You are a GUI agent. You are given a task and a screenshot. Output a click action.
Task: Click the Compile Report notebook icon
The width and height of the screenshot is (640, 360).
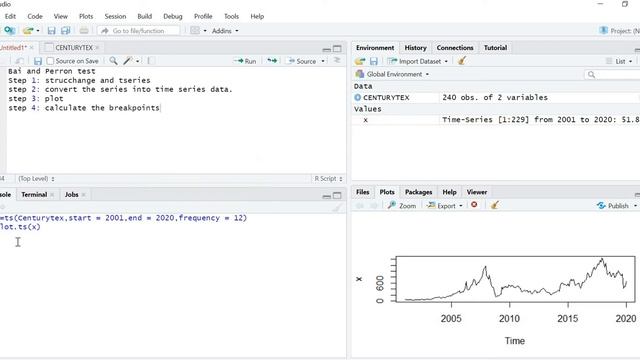pyautogui.click(x=151, y=61)
